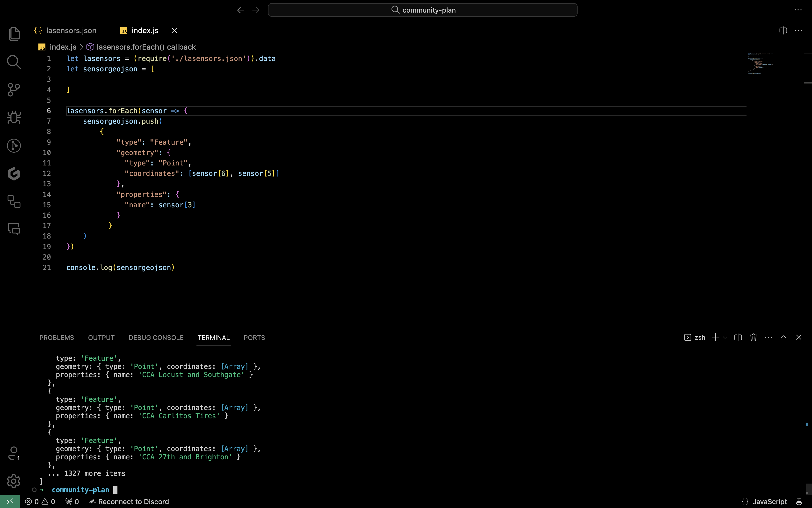Click line number 12 in gutter

coord(47,173)
